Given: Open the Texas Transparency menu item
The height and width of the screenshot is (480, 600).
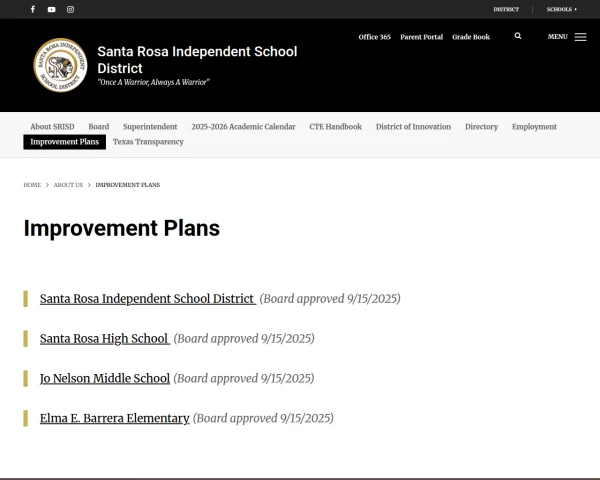Looking at the screenshot, I should (x=148, y=142).
